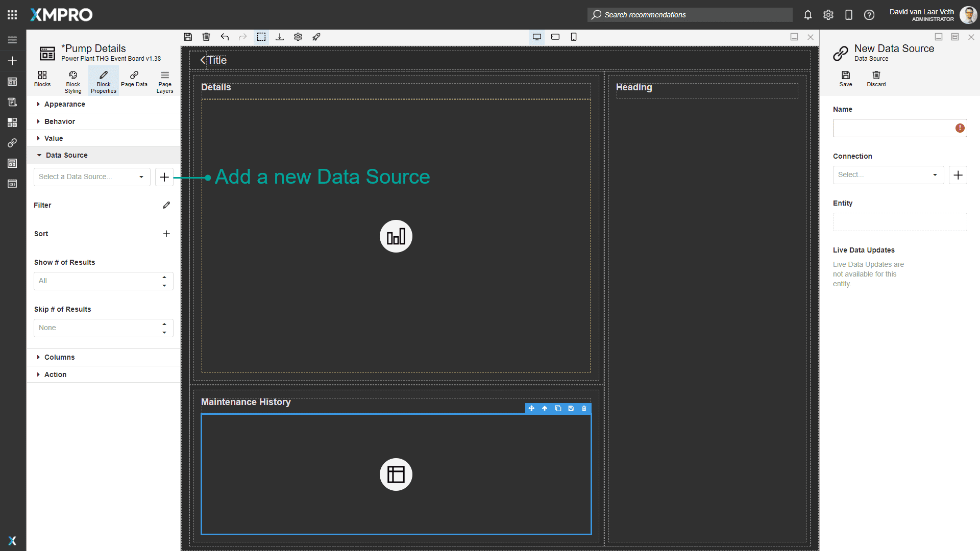The height and width of the screenshot is (551, 980).
Task: Increase the Show # of Results value
Action: [x=164, y=277]
